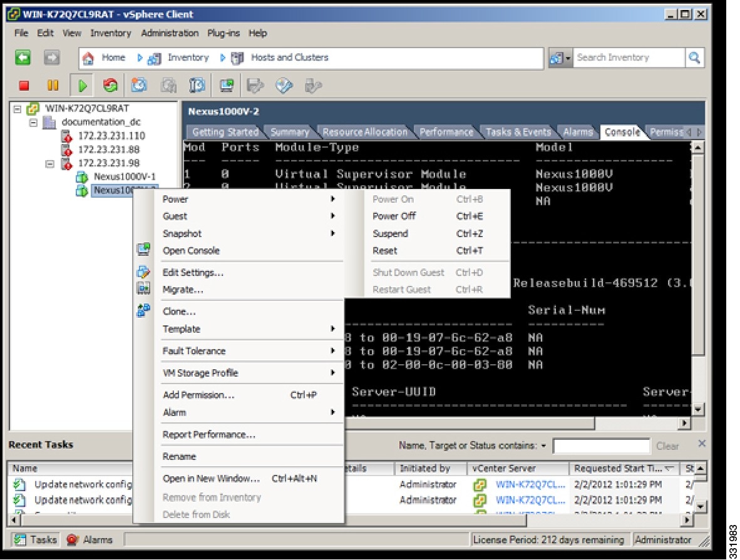Open the Plug-ins menu

tap(224, 33)
